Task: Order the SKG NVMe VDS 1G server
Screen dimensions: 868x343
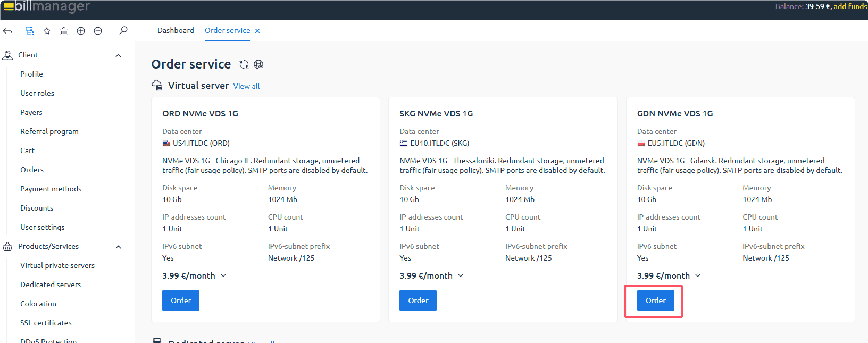Action: coord(418,300)
